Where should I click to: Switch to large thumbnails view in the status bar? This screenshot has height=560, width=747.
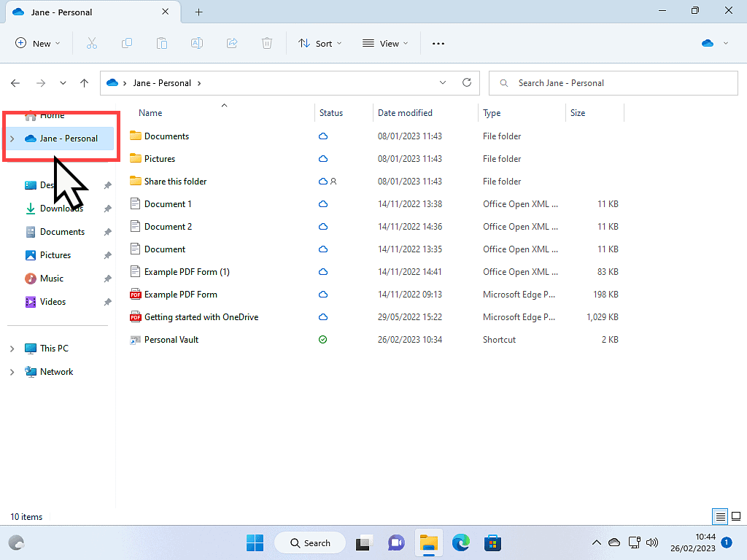coord(735,516)
